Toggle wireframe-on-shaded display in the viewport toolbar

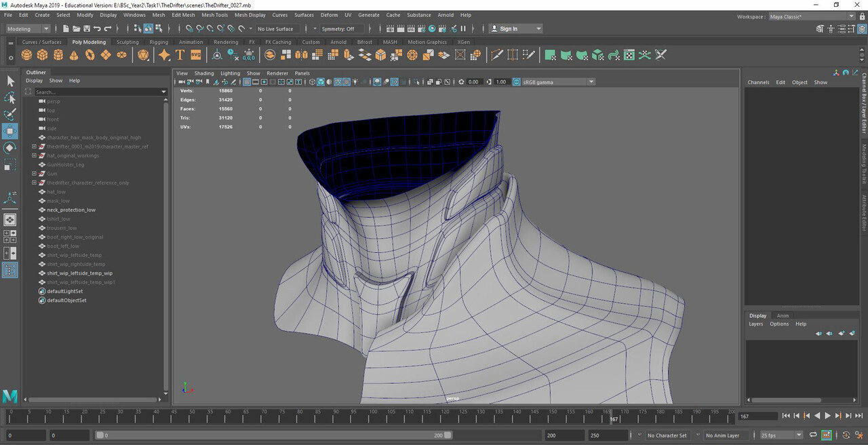click(x=338, y=81)
